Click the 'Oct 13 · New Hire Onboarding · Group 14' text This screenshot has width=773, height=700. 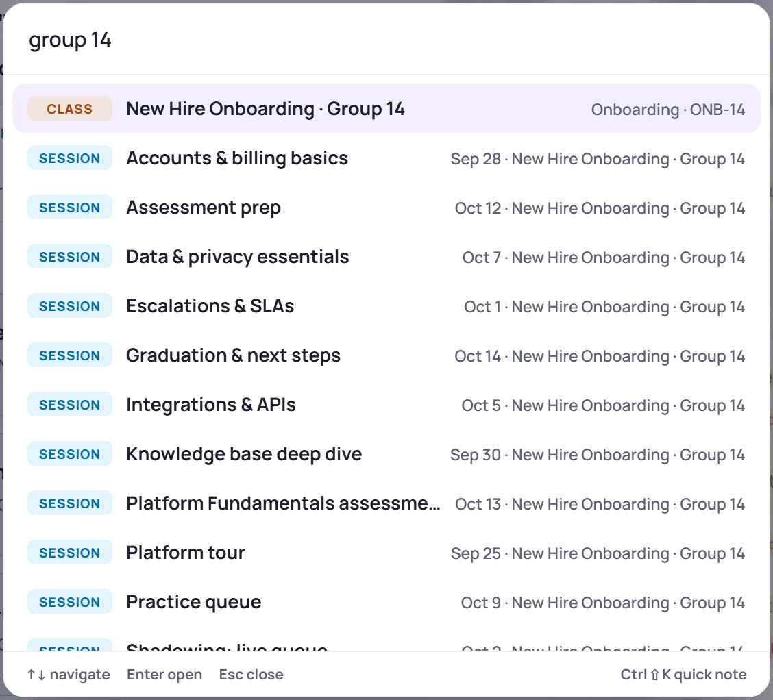(x=600, y=504)
